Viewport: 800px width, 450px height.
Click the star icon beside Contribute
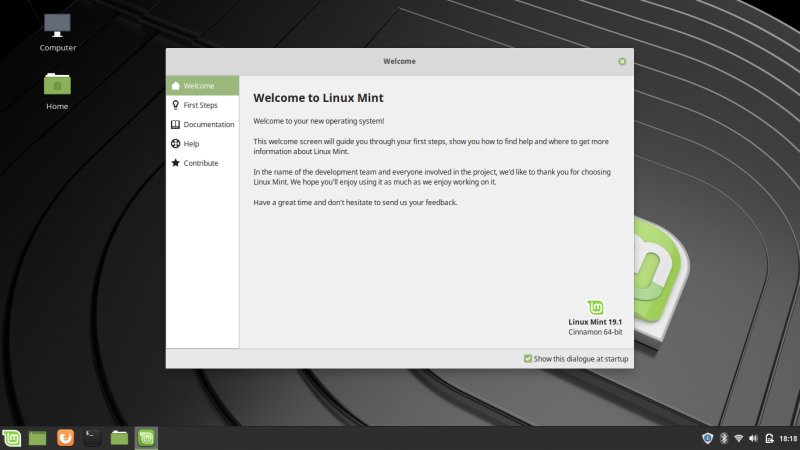(176, 163)
